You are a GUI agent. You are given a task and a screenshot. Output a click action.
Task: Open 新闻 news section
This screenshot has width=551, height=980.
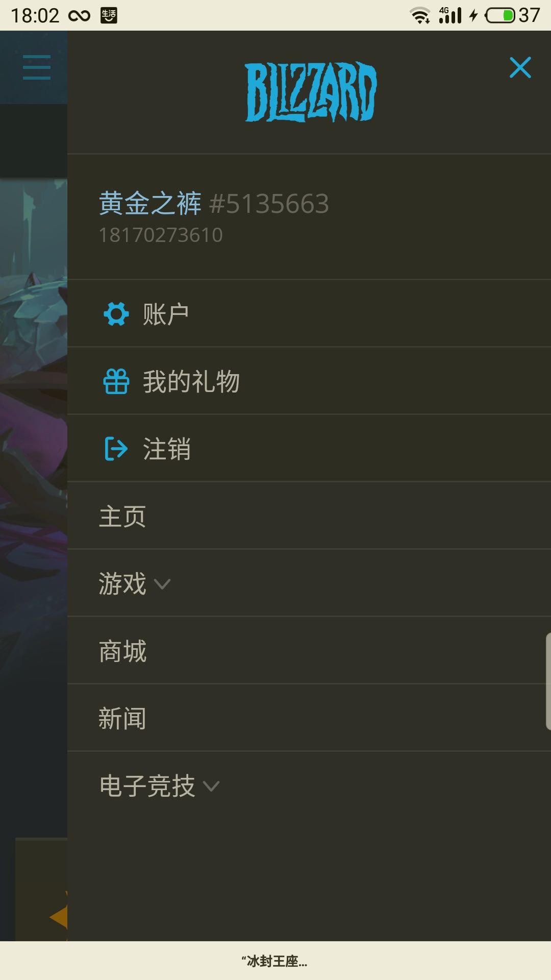pyautogui.click(x=309, y=718)
